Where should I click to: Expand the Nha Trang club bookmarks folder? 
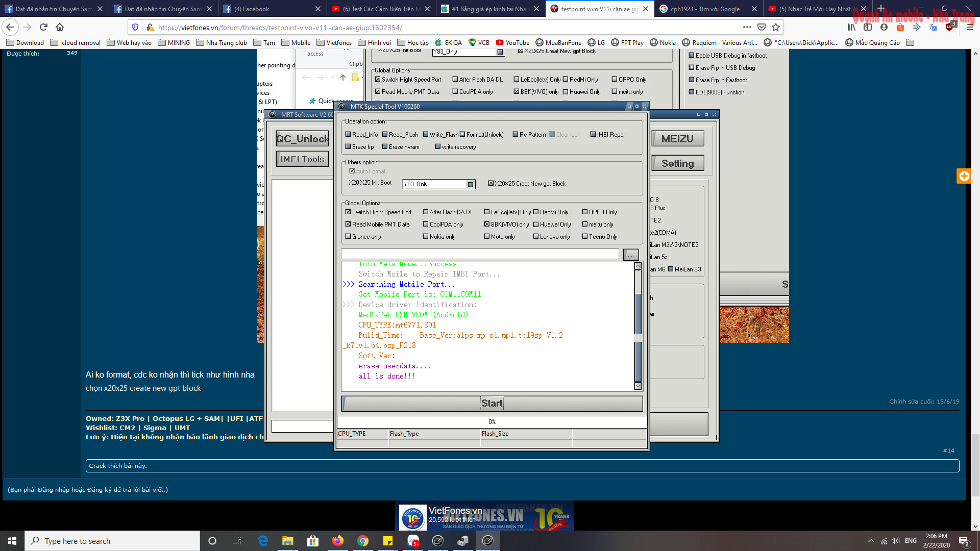click(222, 43)
